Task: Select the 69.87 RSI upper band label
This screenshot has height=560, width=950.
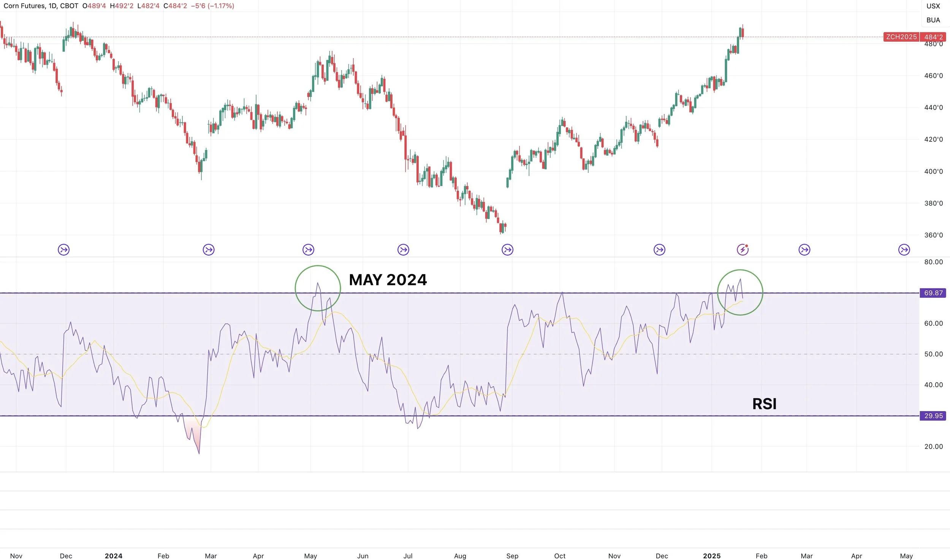Action: (x=933, y=293)
